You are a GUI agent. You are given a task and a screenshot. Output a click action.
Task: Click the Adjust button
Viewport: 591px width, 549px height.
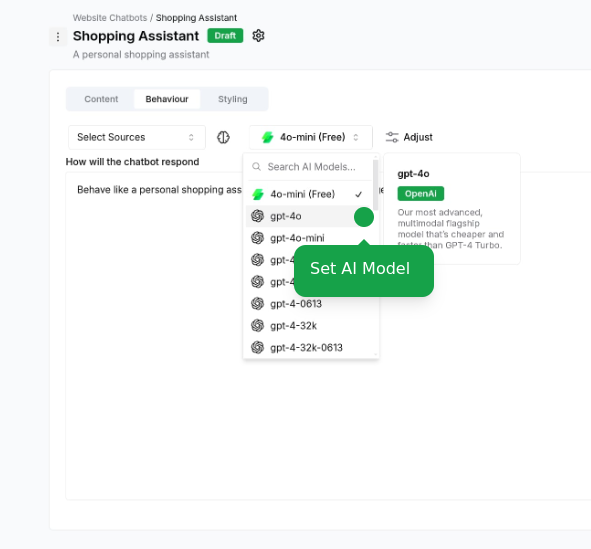click(409, 137)
